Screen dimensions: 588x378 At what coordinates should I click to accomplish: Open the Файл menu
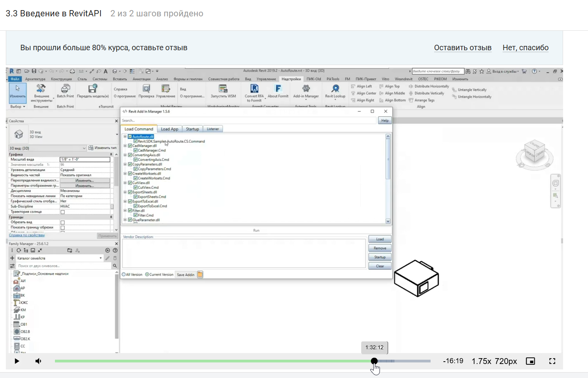tap(15, 79)
